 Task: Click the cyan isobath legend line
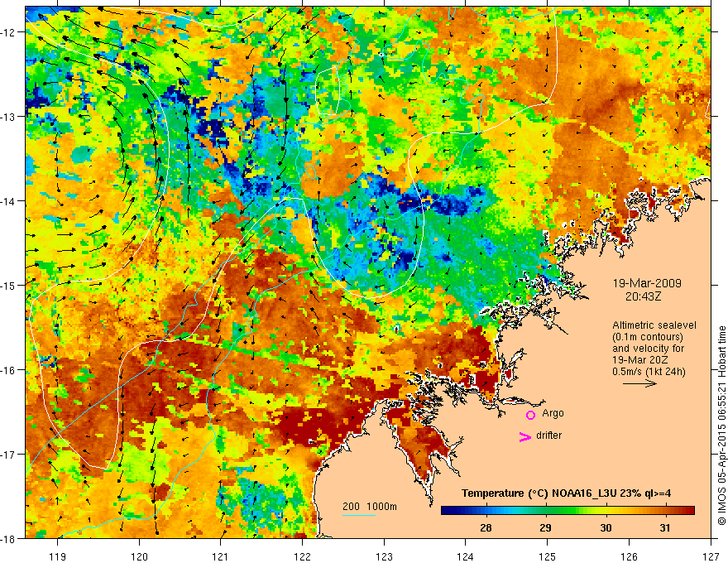point(359,515)
